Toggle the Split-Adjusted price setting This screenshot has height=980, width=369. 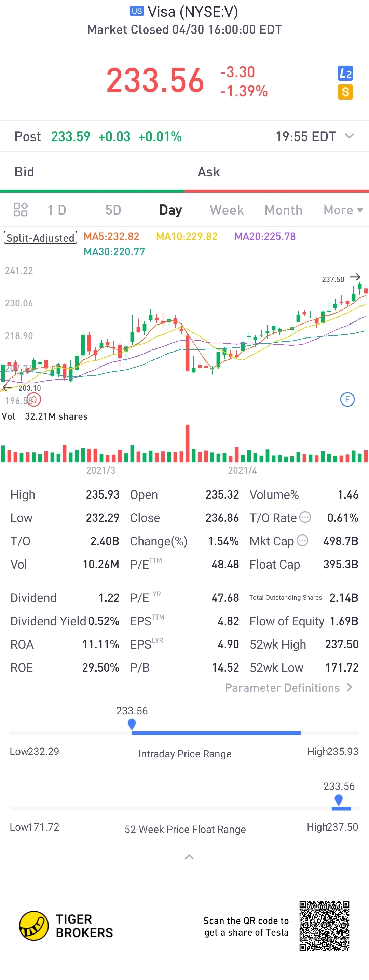coord(40,238)
